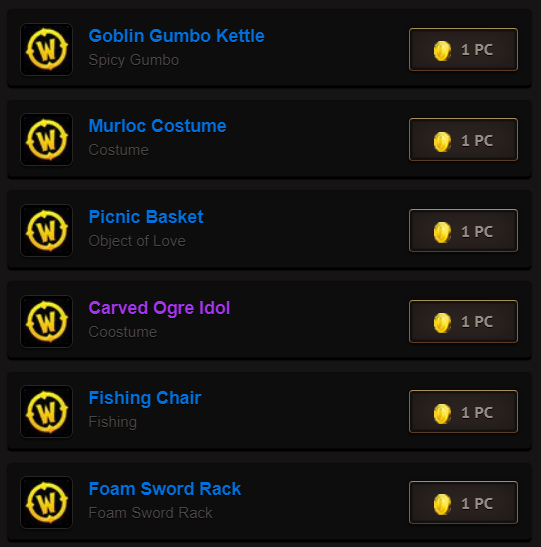Open the Picnic Basket item link
This screenshot has height=547, width=541.
pyautogui.click(x=146, y=217)
